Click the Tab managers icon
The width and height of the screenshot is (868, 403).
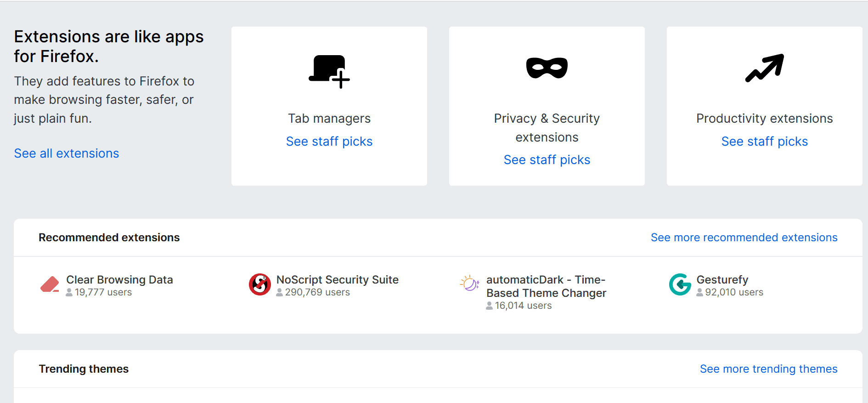click(x=329, y=71)
